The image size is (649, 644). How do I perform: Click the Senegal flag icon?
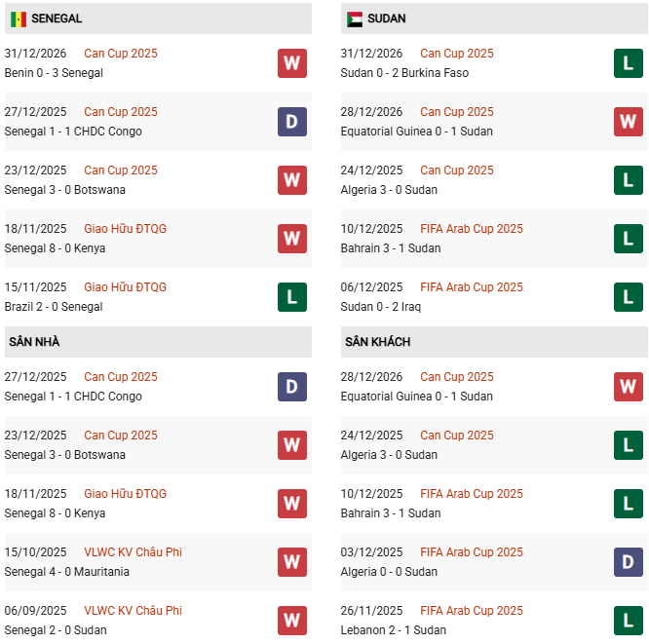point(19,19)
